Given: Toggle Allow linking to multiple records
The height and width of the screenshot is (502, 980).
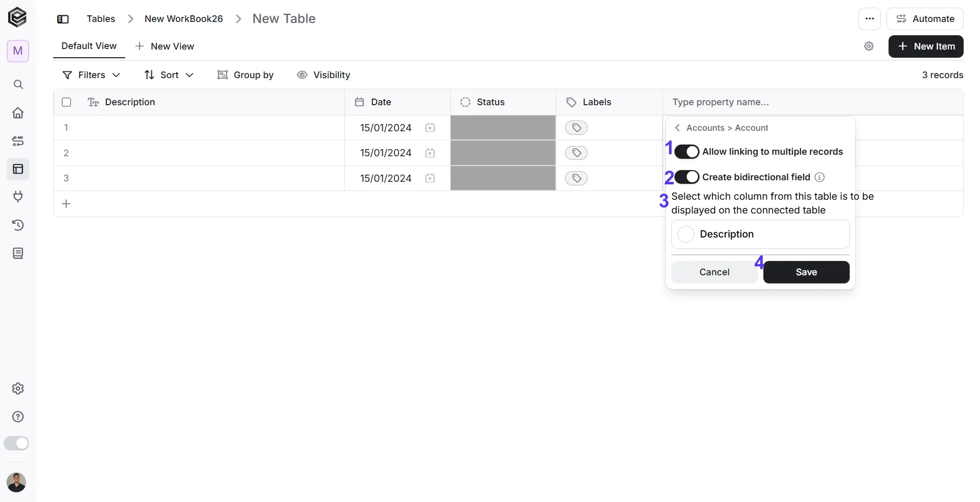Looking at the screenshot, I should pyautogui.click(x=687, y=152).
